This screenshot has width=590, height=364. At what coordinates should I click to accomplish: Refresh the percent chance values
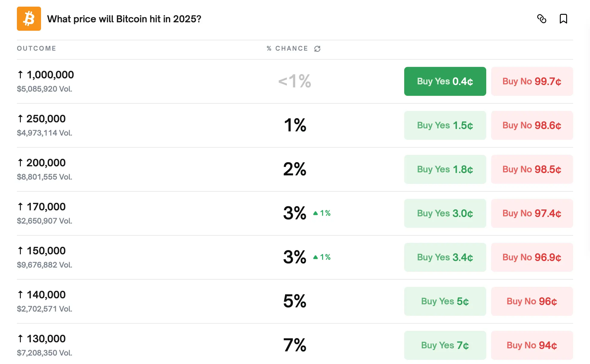(x=317, y=49)
